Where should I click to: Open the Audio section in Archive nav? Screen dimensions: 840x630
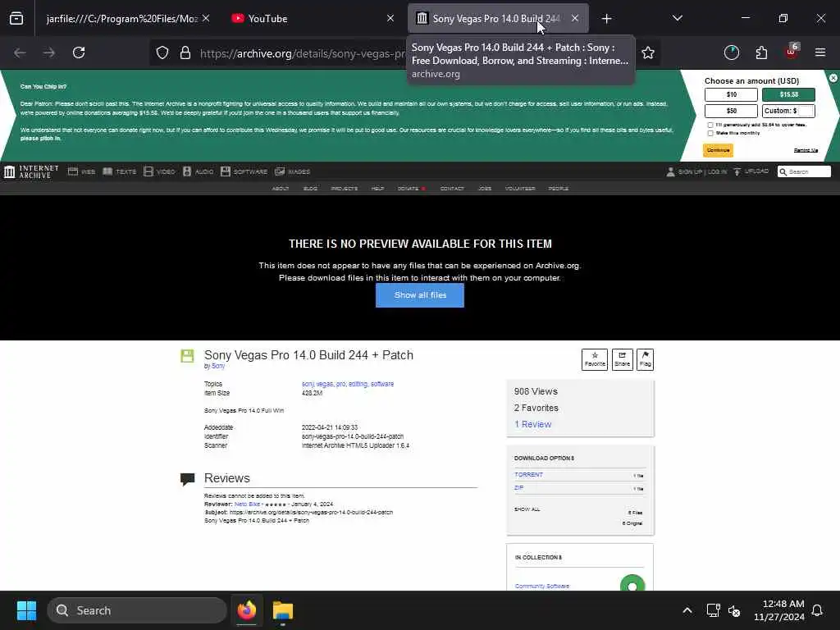click(x=199, y=171)
